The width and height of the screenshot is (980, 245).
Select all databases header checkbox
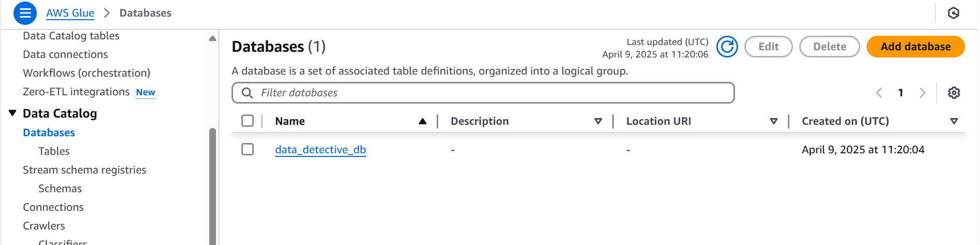(248, 121)
